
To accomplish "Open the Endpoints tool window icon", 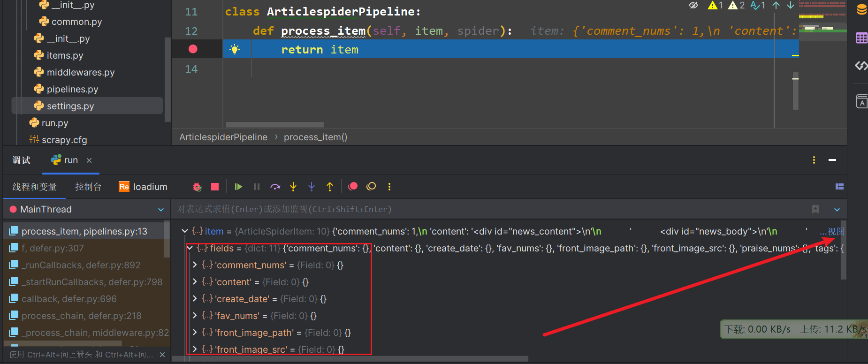I will [861, 66].
